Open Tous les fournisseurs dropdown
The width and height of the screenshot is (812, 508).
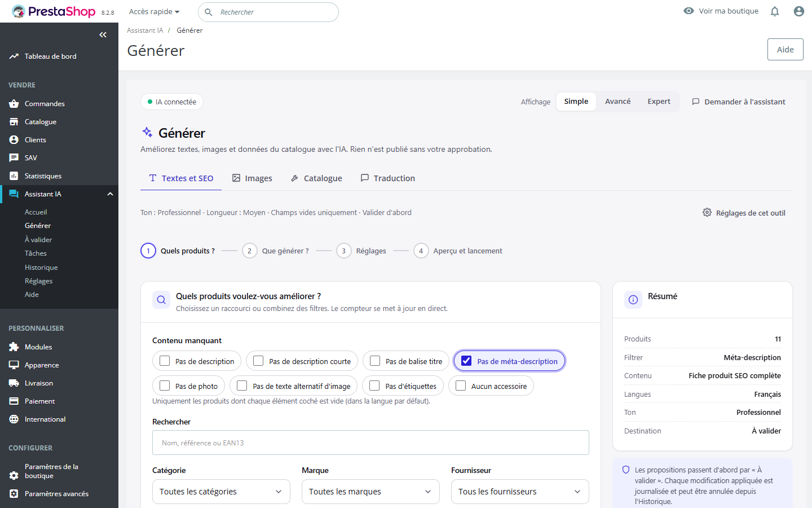click(x=520, y=492)
